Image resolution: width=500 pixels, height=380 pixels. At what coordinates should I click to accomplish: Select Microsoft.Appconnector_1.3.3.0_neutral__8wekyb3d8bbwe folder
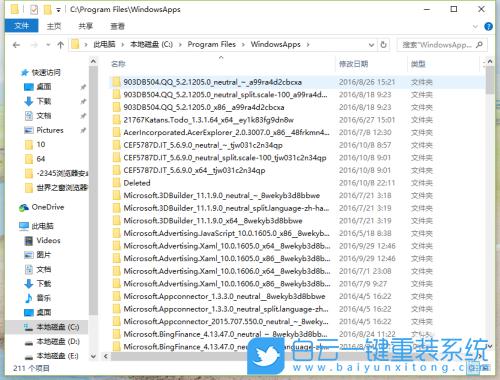pos(224,296)
